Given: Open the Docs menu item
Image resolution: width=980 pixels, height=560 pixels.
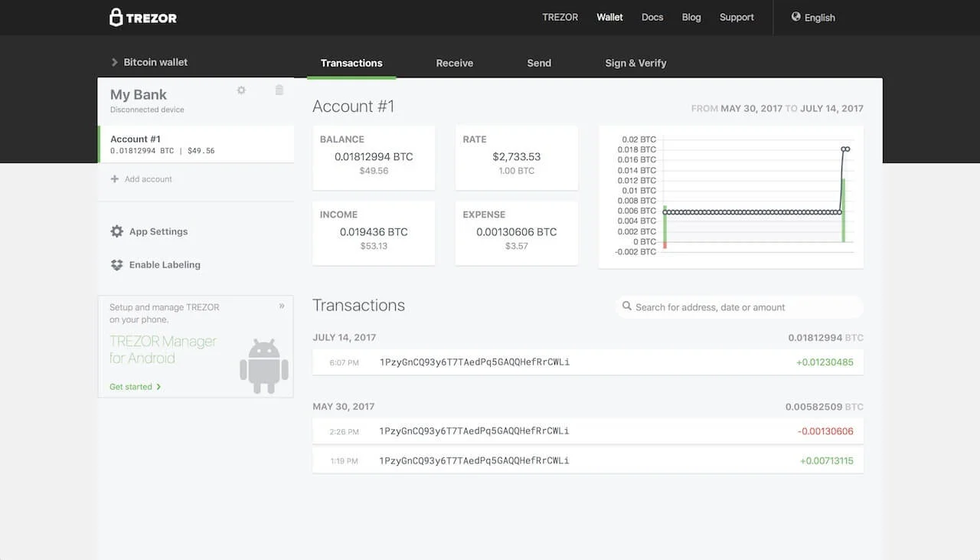Looking at the screenshot, I should click(652, 17).
